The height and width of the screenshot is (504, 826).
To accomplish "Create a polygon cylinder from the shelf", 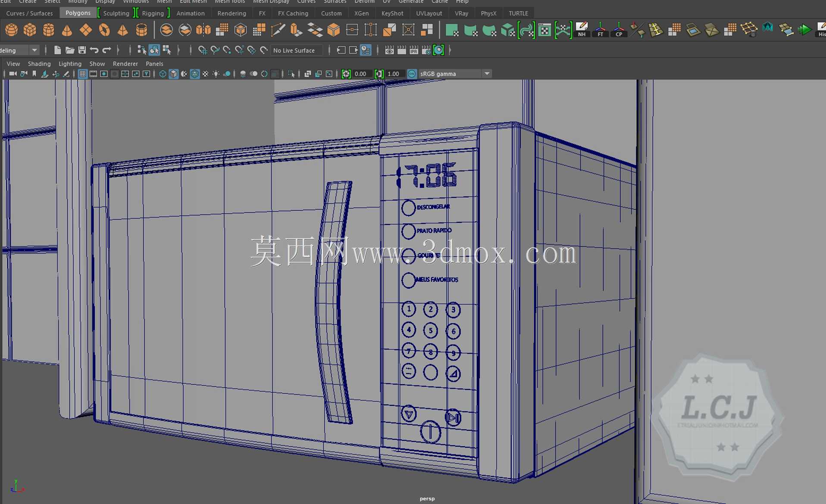I will click(x=48, y=30).
